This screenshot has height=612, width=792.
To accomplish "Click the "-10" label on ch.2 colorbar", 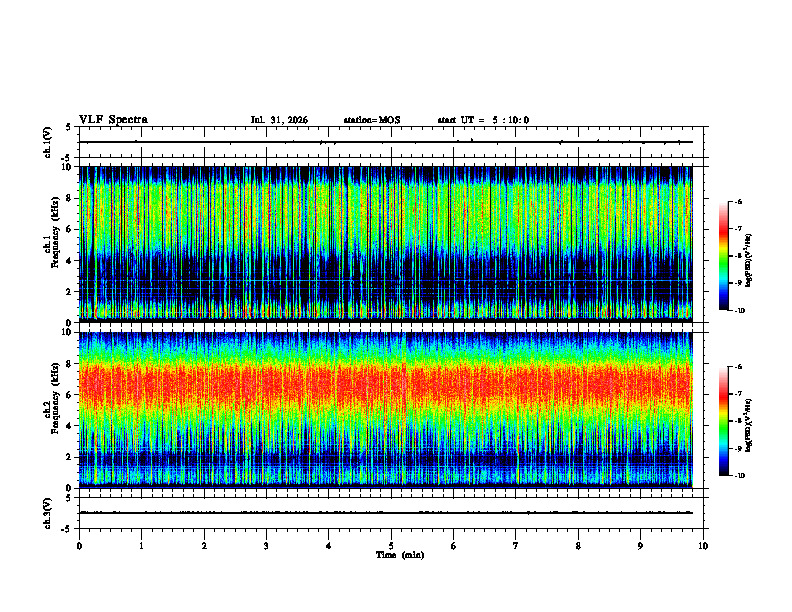I will pos(740,476).
